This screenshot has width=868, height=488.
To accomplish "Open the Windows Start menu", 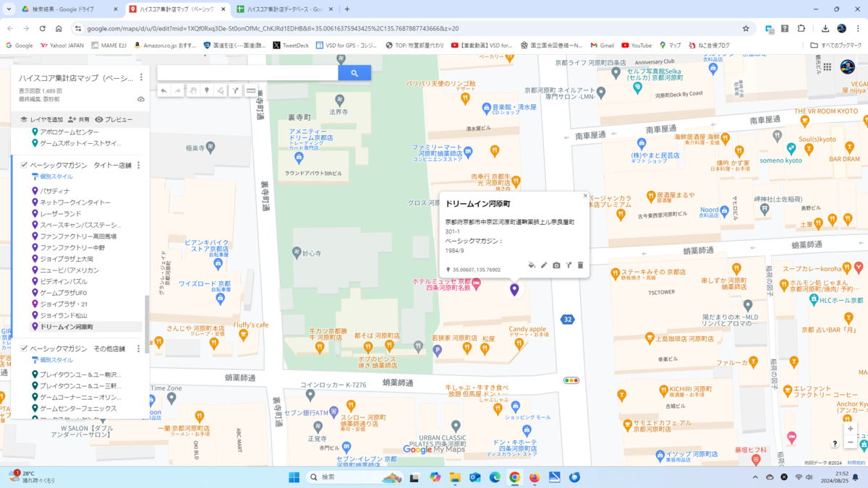I will click(294, 477).
